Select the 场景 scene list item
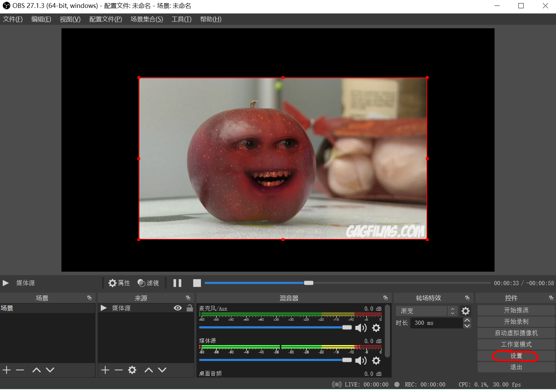Viewport: 556px width, 392px height. pos(48,308)
